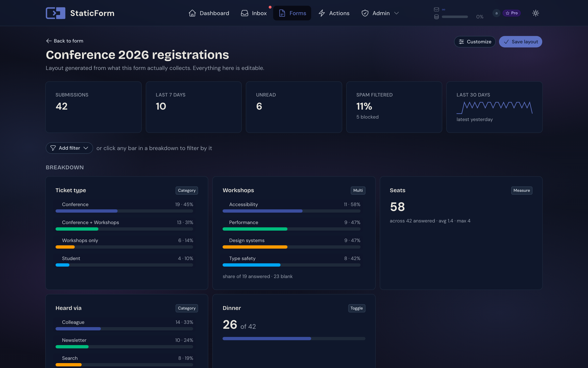Click the BREAKDOWN section label
588x368 pixels.
pyautogui.click(x=65, y=167)
